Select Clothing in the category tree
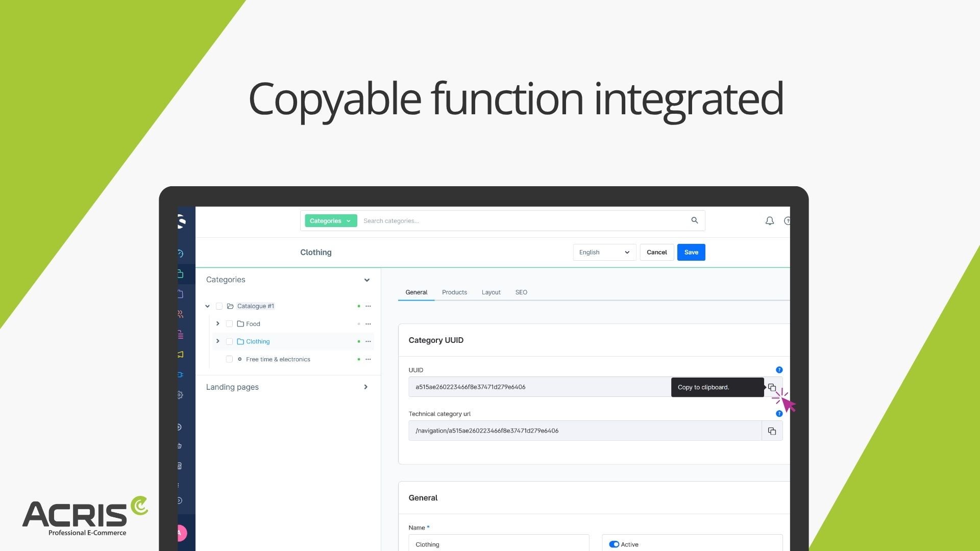 258,342
